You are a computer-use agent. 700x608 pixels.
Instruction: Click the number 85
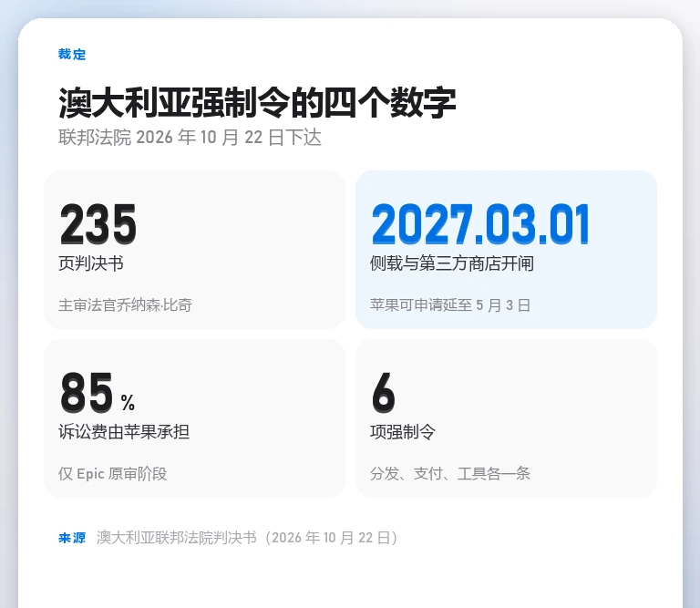(x=87, y=393)
